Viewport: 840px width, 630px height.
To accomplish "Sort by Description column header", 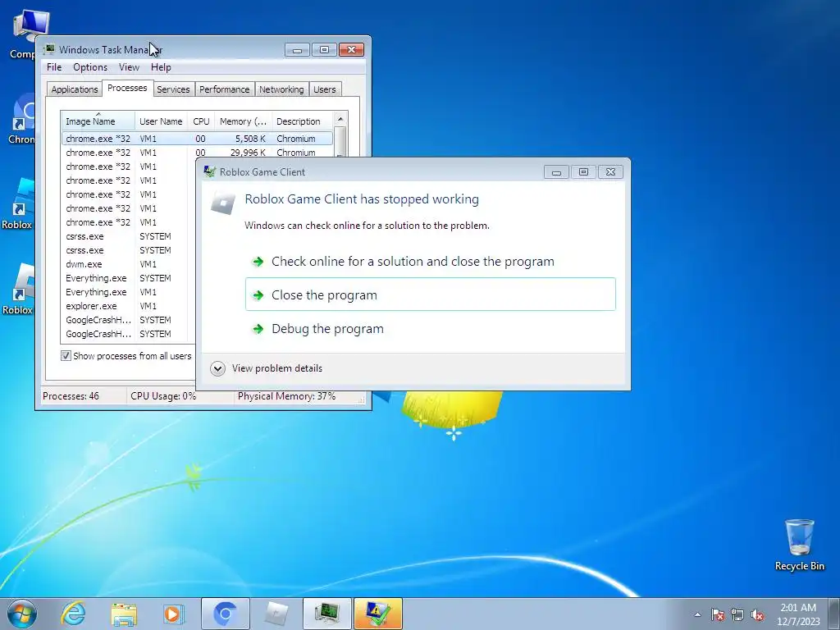I will pos(302,121).
